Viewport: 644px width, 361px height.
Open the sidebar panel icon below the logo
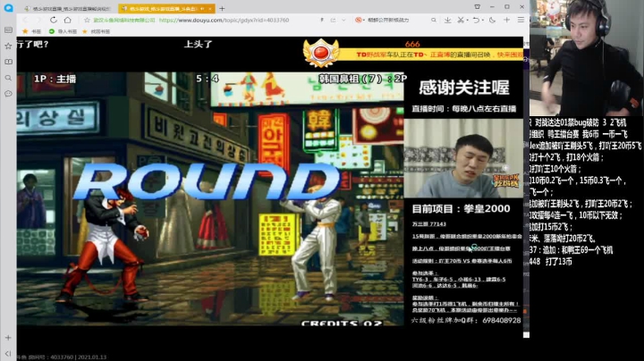(x=8, y=30)
